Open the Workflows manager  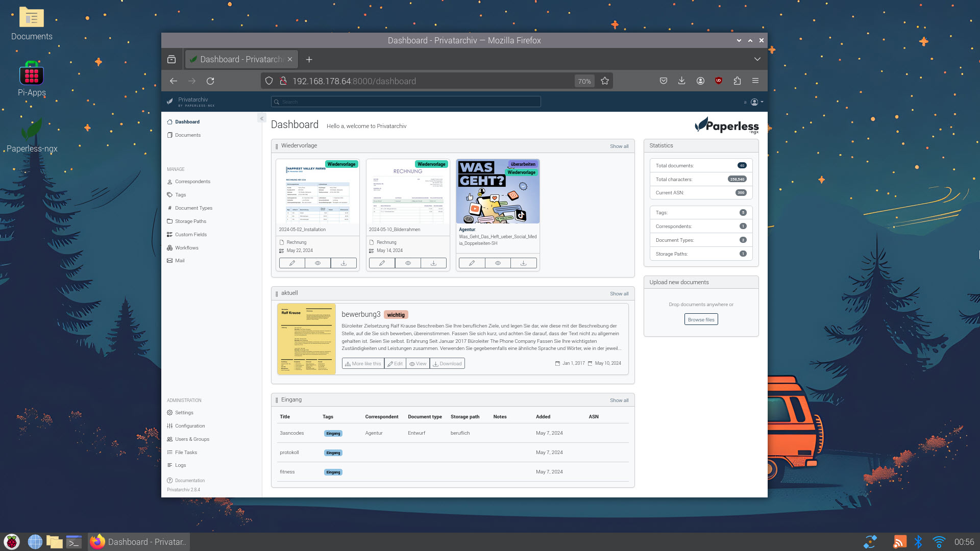186,247
